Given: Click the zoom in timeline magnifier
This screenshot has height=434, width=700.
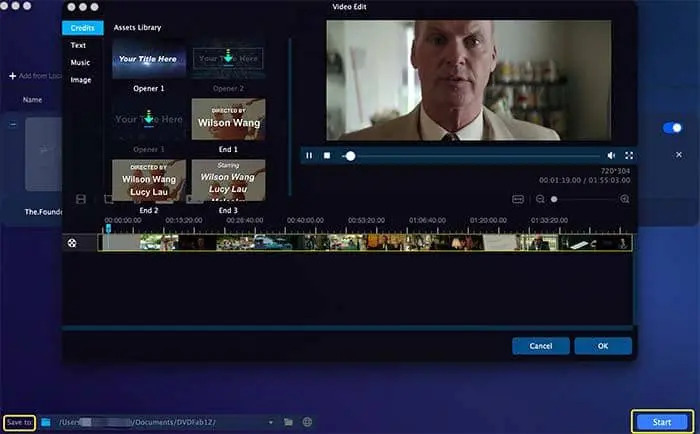Looking at the screenshot, I should point(625,199).
